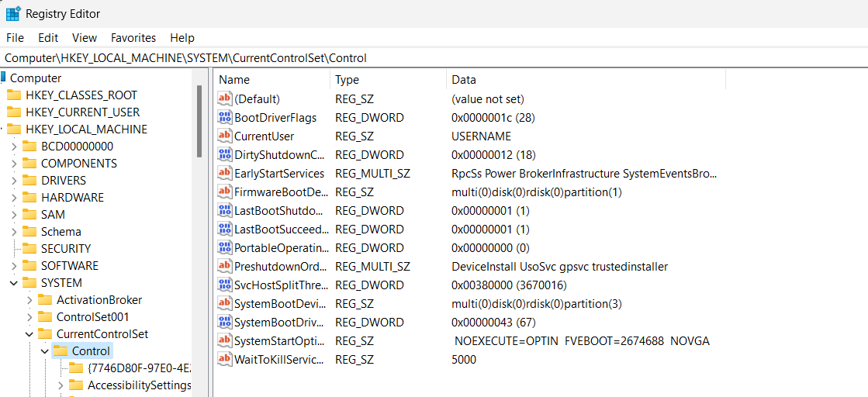Click the SECURITY key folder icon
Image resolution: width=868 pixels, height=397 pixels.
click(x=29, y=249)
